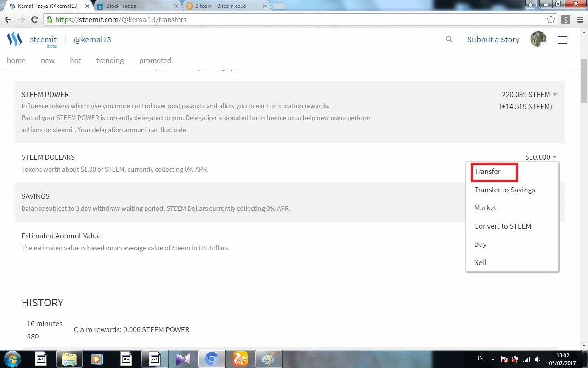588x368 pixels.
Task: Open the Paint taskbar icon
Action: tap(269, 359)
